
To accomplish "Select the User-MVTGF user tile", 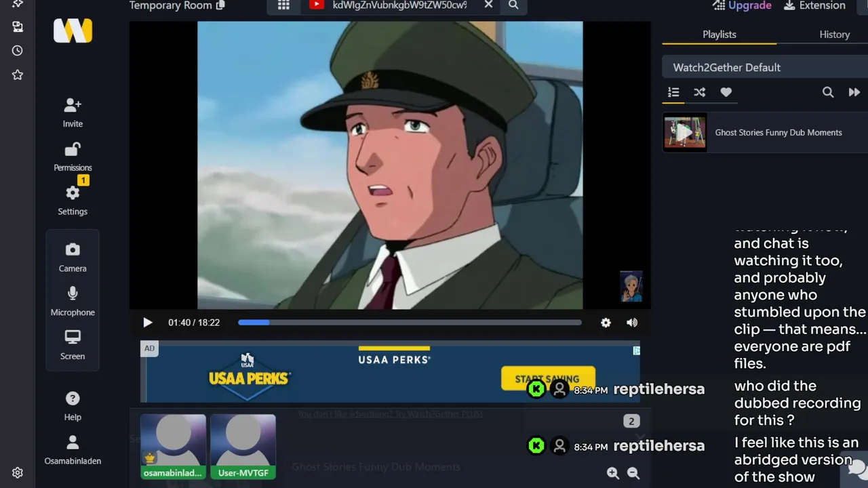I will click(x=243, y=447).
